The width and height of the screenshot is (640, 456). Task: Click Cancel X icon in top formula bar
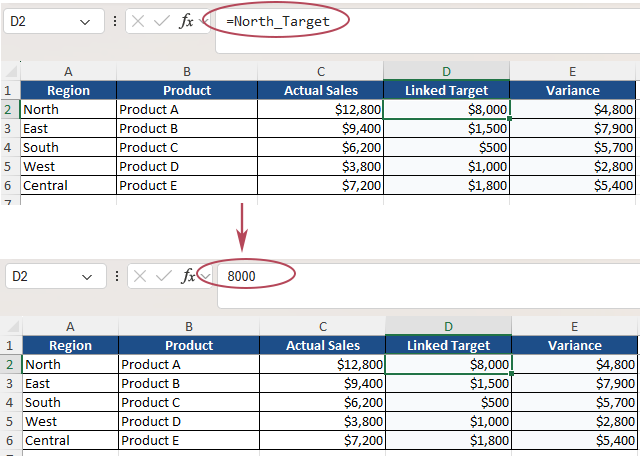click(138, 21)
